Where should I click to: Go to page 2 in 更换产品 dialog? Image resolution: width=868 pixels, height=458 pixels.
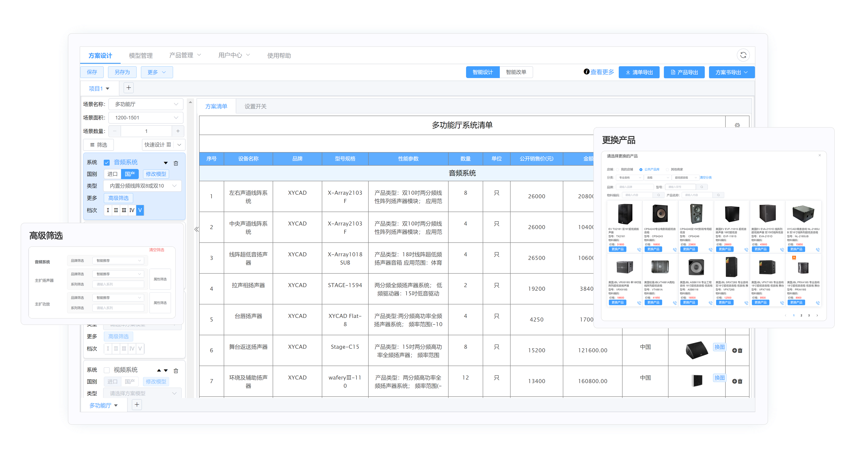(801, 315)
